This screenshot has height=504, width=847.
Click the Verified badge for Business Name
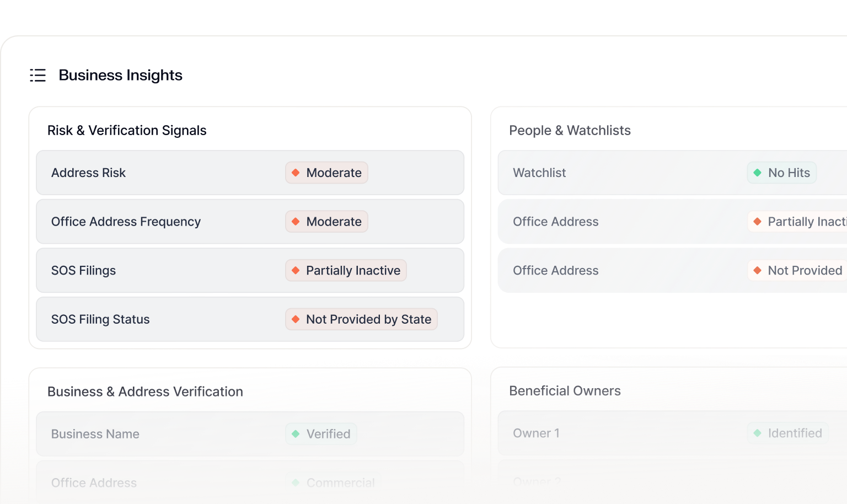click(x=321, y=434)
